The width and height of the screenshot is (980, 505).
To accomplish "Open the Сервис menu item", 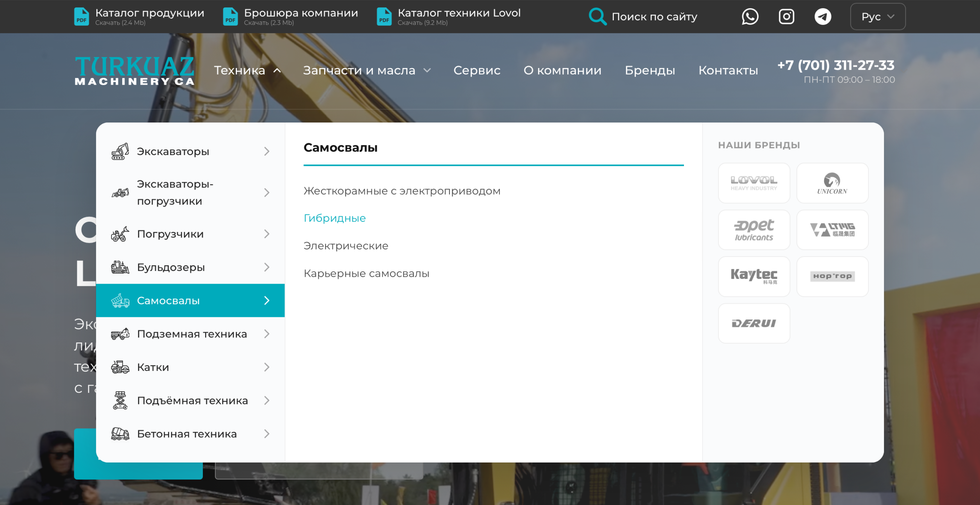I will click(477, 70).
